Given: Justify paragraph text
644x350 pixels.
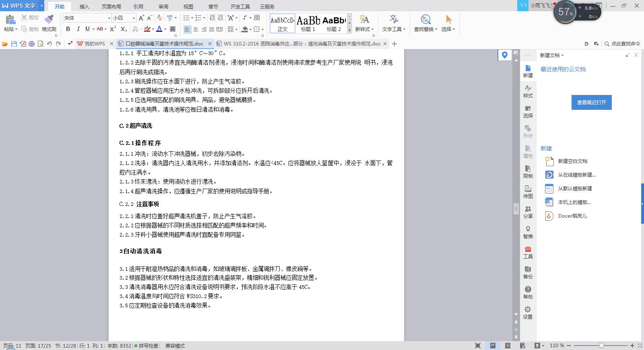Looking at the screenshot, I should 212,29.
